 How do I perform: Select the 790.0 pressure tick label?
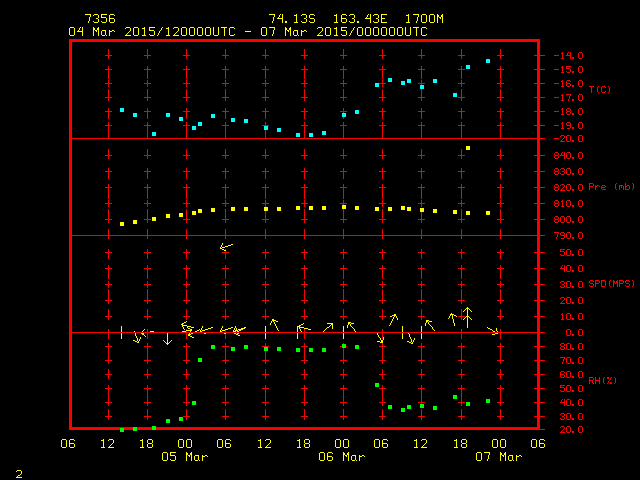(568, 236)
